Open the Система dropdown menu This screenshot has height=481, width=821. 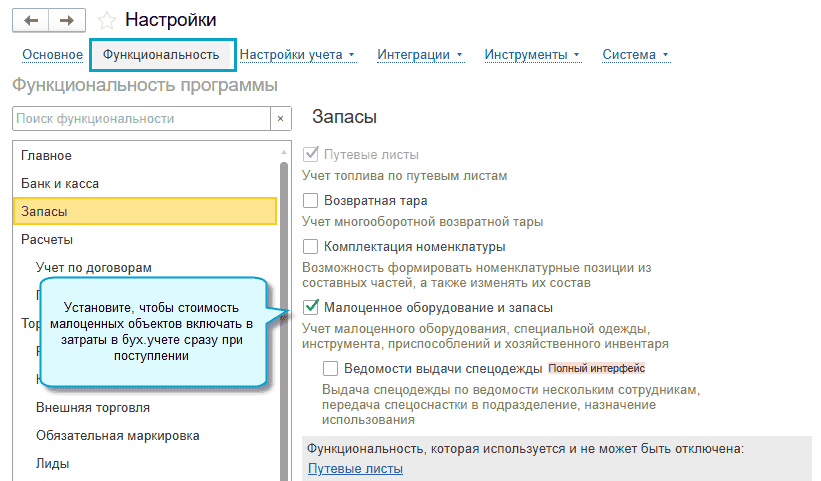pyautogui.click(x=635, y=55)
